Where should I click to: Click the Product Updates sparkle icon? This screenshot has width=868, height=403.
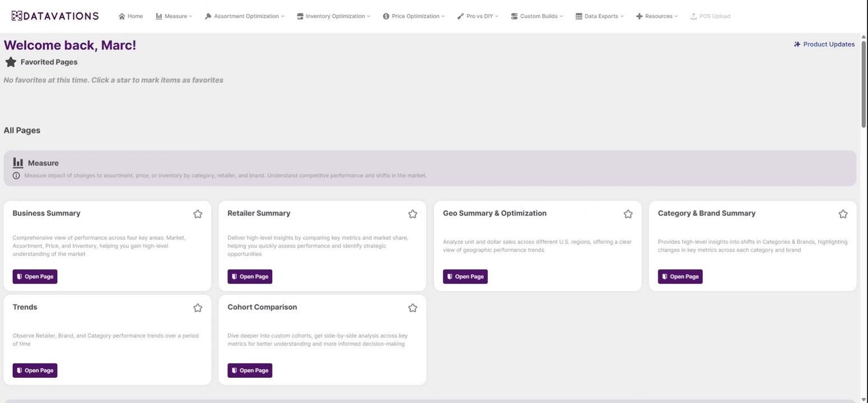[797, 44]
